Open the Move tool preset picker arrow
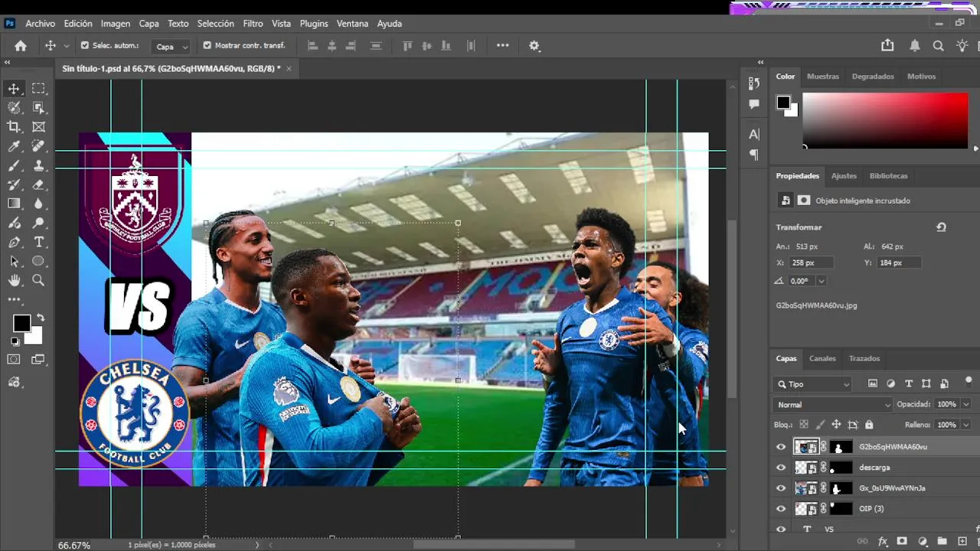 [67, 47]
